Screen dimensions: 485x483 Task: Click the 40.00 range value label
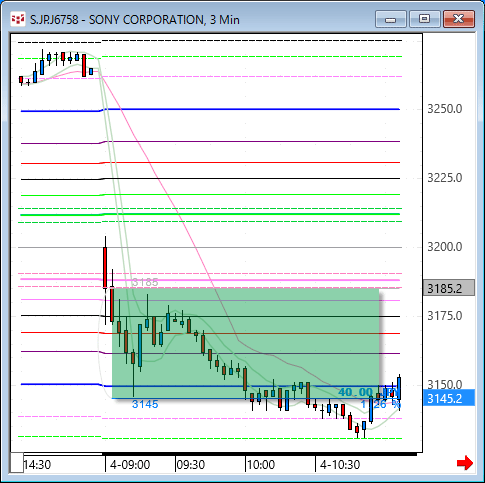coord(355,392)
